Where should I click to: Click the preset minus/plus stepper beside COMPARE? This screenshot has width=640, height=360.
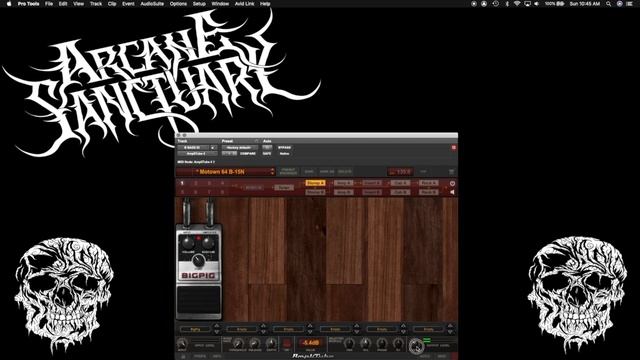(x=229, y=153)
